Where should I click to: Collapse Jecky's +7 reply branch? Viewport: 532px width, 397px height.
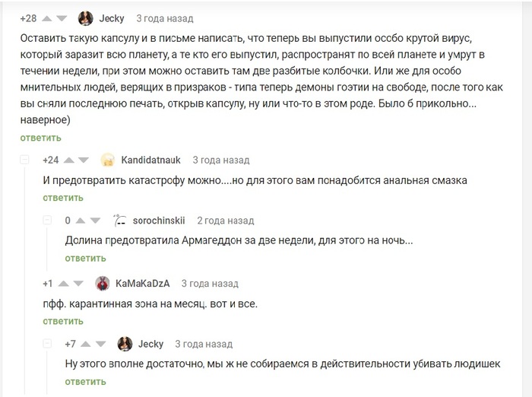click(x=47, y=345)
